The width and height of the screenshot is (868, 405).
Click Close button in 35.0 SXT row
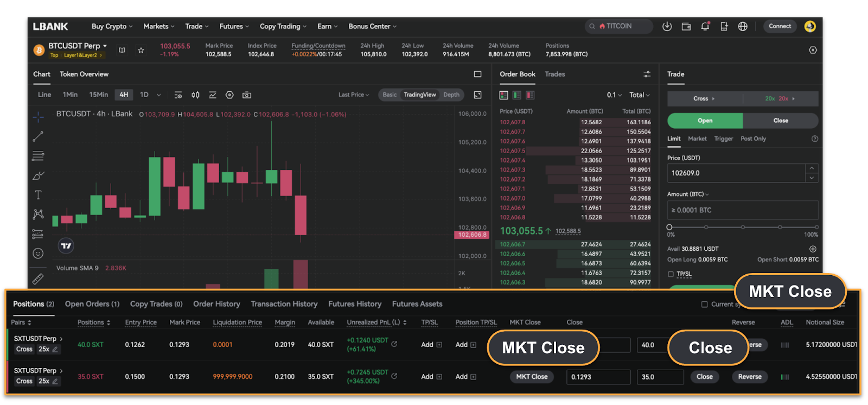(705, 377)
